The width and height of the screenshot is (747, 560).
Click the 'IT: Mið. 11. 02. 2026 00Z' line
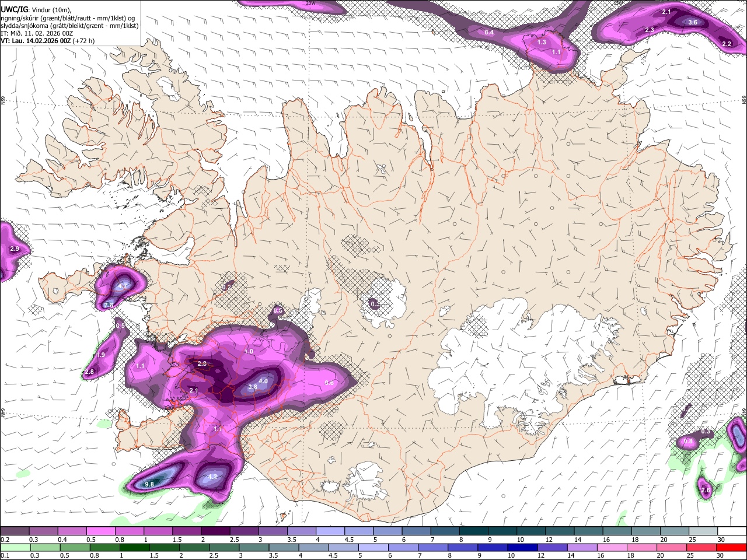click(x=37, y=33)
